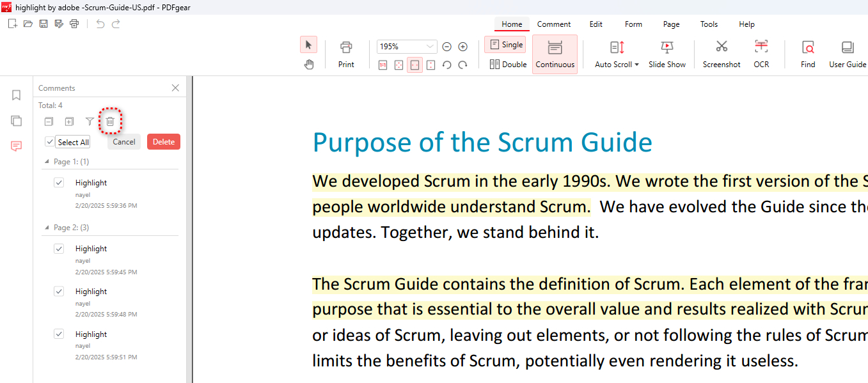Uncheck the Page 1 Highlight comment
The width and height of the screenshot is (868, 383).
click(x=59, y=183)
